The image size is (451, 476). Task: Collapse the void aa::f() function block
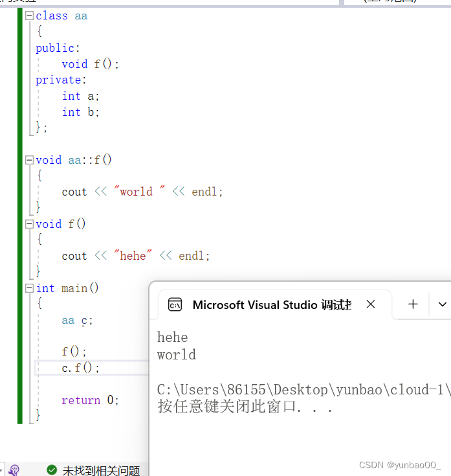pos(29,160)
